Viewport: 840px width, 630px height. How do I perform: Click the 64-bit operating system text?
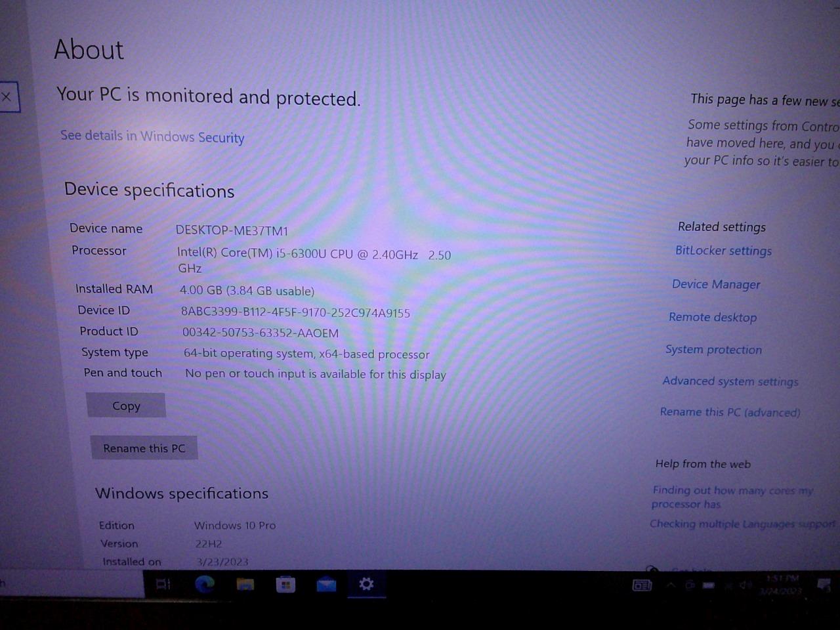click(x=306, y=354)
